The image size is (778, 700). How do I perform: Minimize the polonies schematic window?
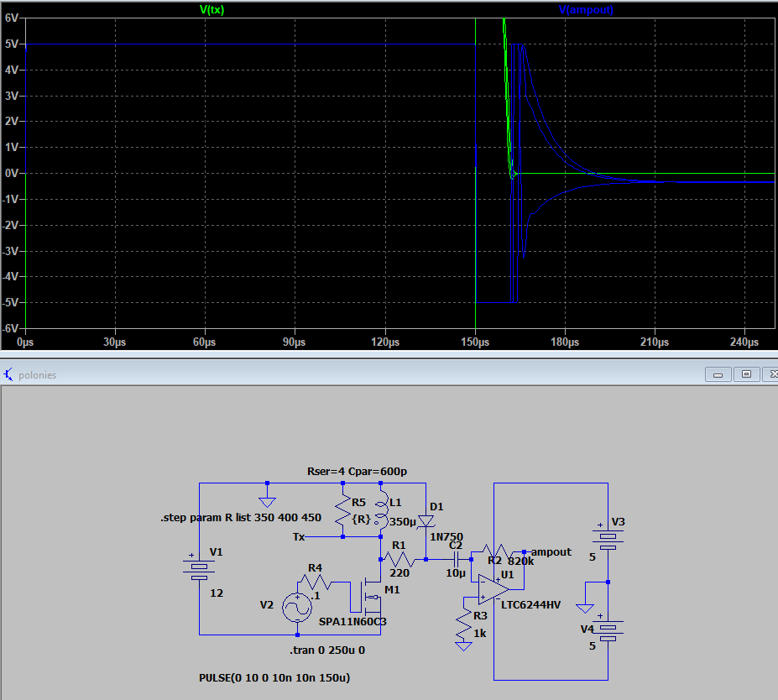click(x=718, y=374)
